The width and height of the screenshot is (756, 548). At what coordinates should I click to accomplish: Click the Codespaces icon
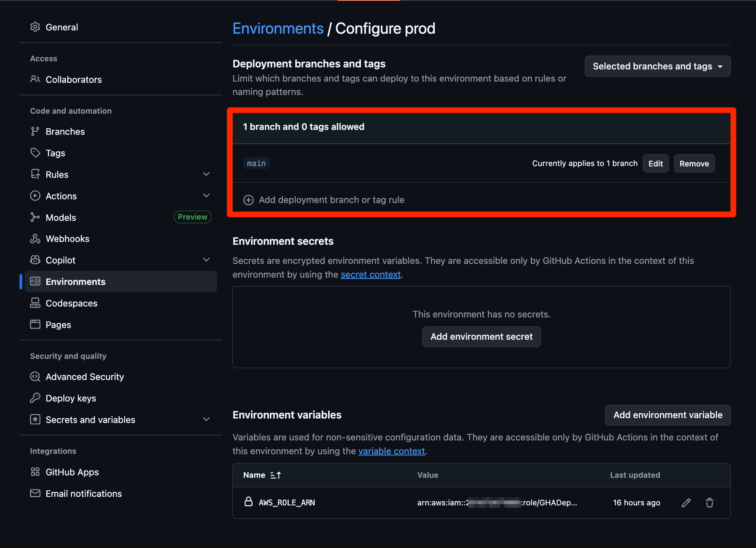35,303
